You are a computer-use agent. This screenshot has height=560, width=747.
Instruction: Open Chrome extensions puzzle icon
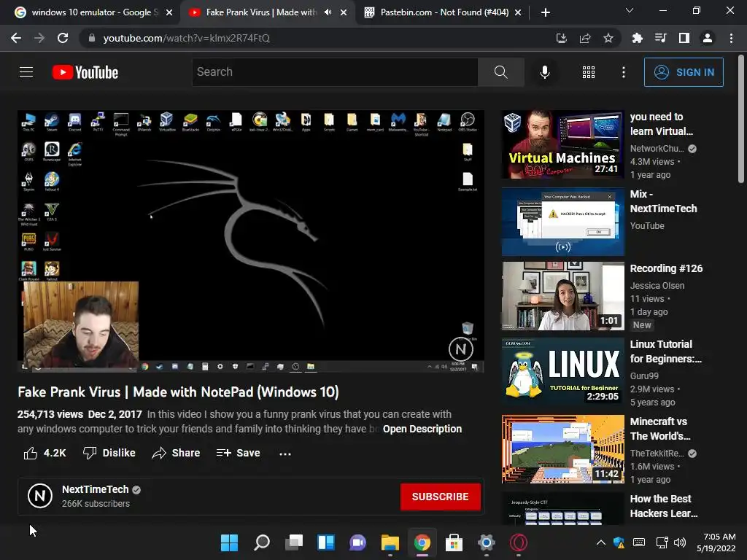point(637,38)
